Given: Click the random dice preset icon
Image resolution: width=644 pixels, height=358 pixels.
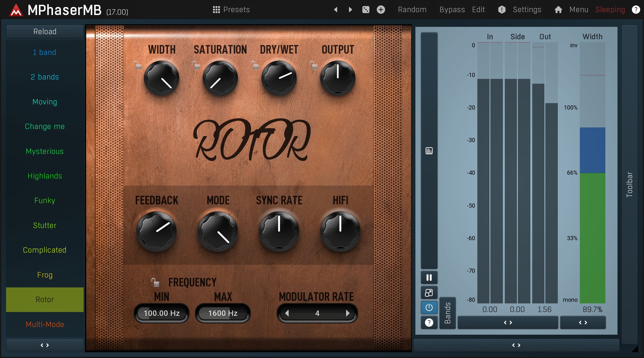Looking at the screenshot, I should point(366,10).
